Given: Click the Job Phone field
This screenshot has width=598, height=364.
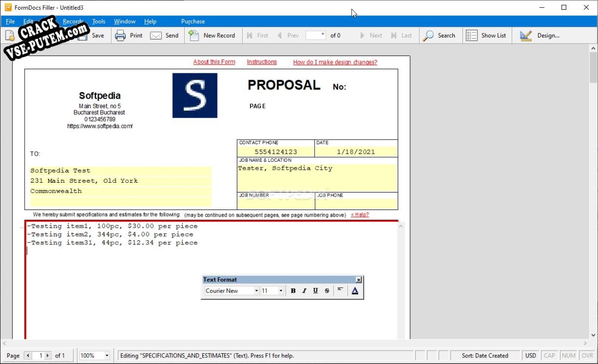Looking at the screenshot, I should [x=356, y=204].
